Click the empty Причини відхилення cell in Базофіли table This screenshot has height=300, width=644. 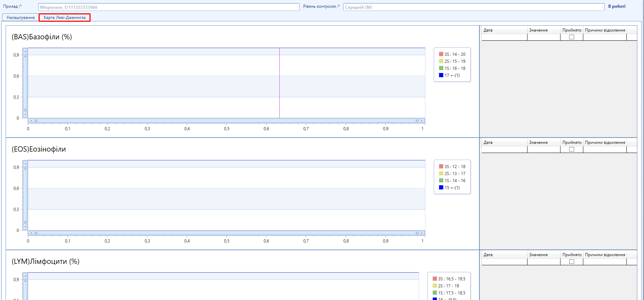point(605,37)
